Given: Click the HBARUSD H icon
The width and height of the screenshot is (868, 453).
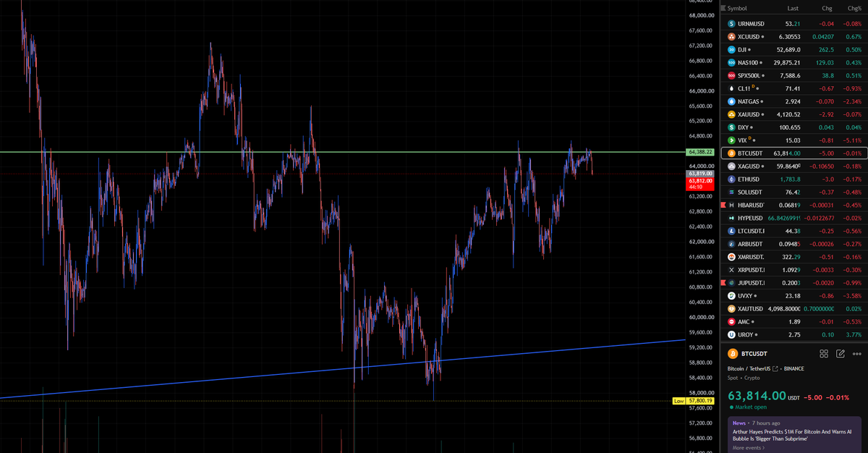Looking at the screenshot, I should (731, 206).
